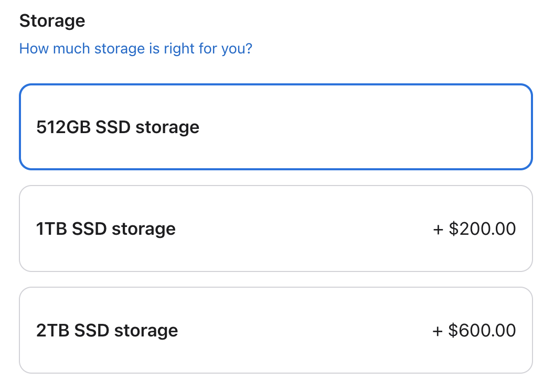Select the blue-outlined storage card
Viewport: 554px width, 392px height.
[276, 127]
